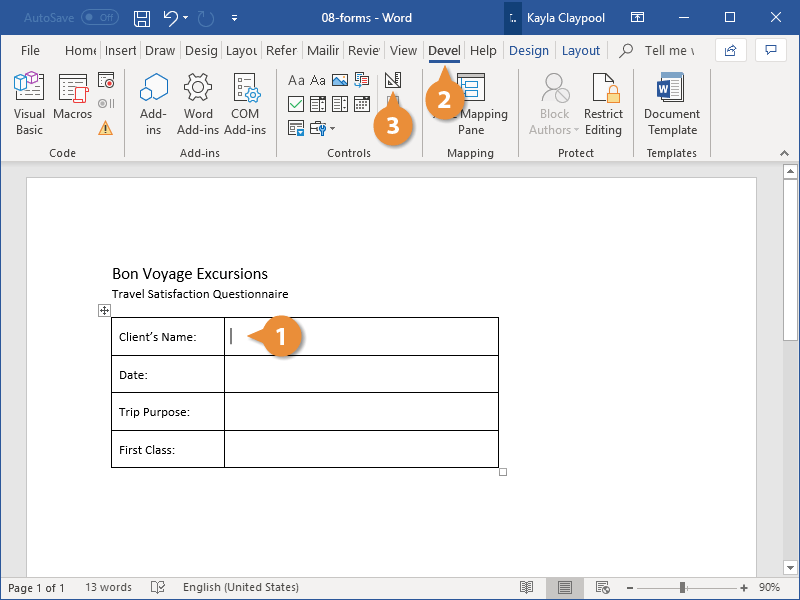Click the word count in status bar
Viewport: 800px width, 600px height.
click(108, 587)
